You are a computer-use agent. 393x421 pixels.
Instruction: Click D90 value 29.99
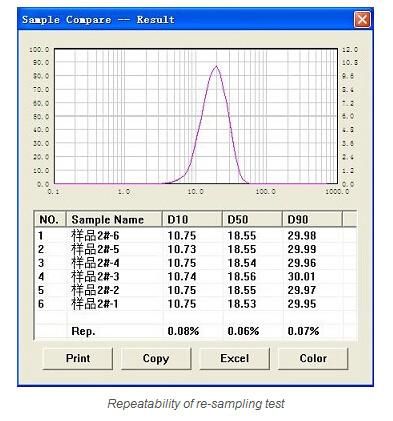pyautogui.click(x=302, y=249)
